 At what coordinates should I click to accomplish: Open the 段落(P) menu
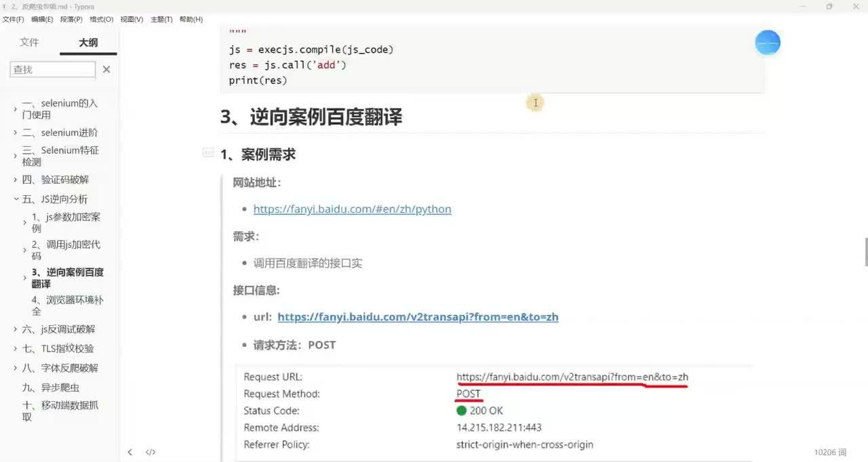coord(71,20)
